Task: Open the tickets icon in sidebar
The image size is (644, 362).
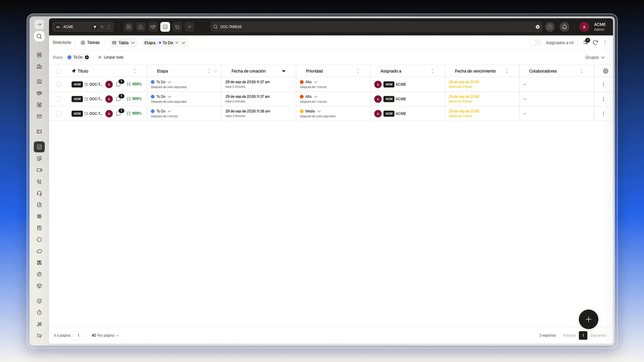Action: click(x=39, y=132)
